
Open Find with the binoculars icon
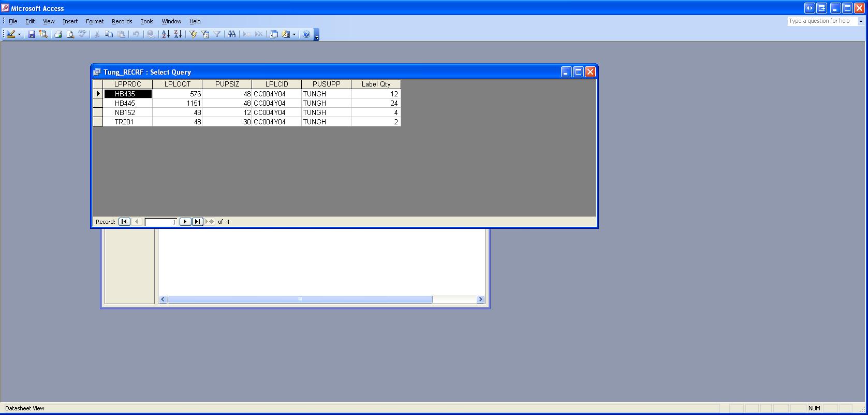point(232,34)
